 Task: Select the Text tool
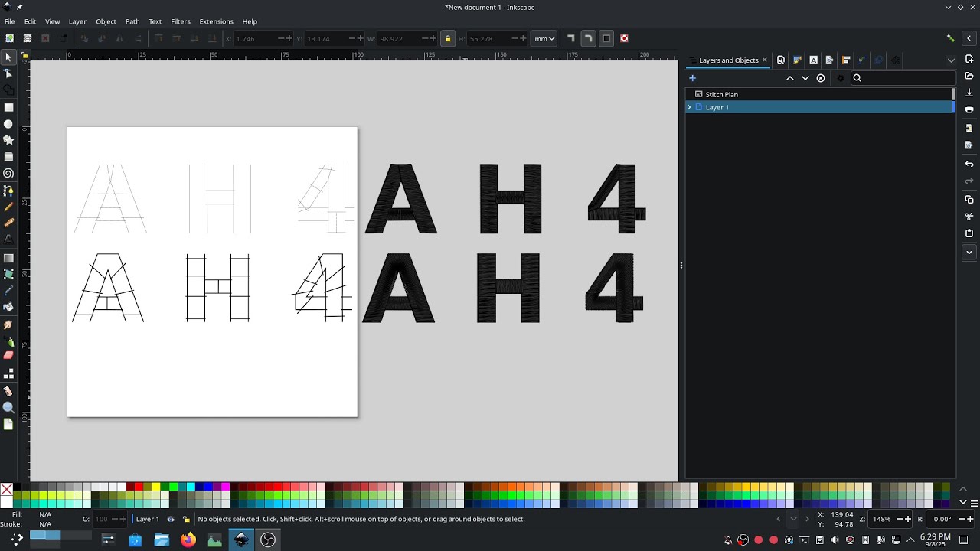(x=8, y=240)
